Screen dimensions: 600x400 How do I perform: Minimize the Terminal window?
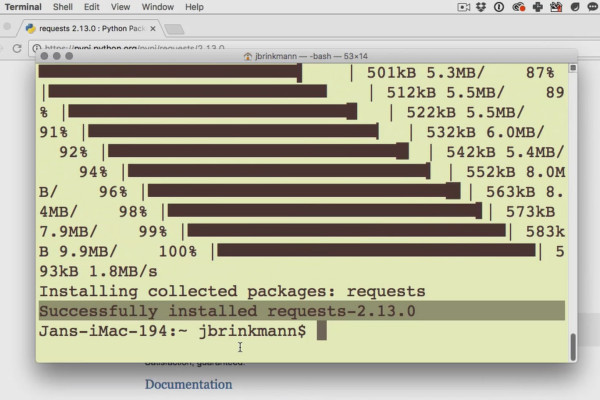(57, 56)
